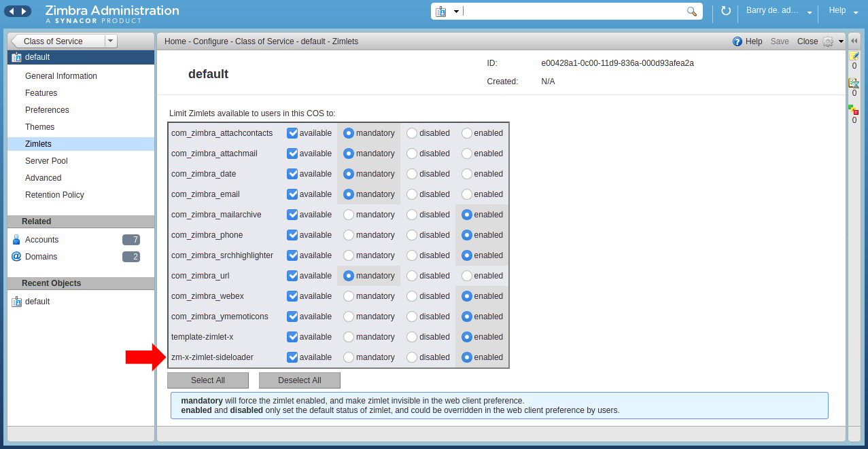868x449 pixels.
Task: Click the middle status icon in right sidebar
Action: tap(854, 83)
